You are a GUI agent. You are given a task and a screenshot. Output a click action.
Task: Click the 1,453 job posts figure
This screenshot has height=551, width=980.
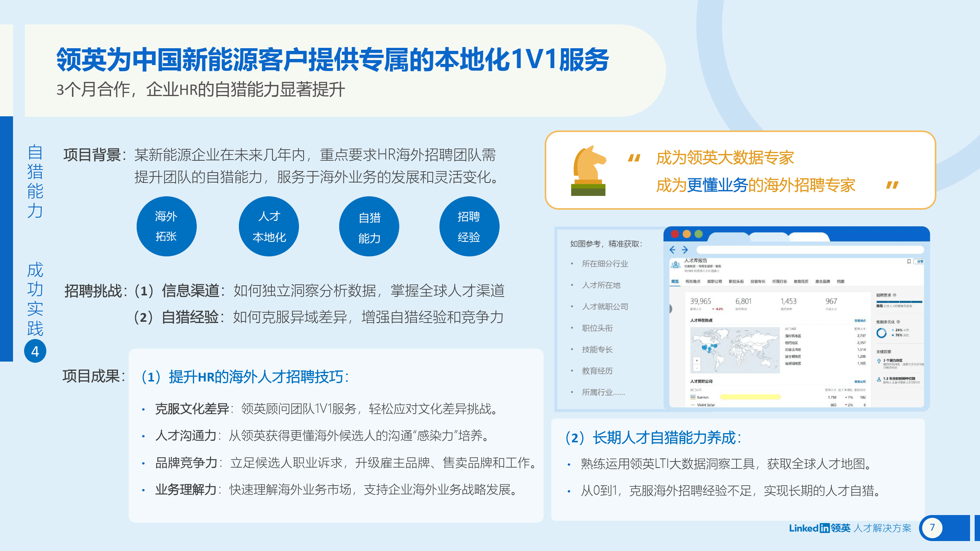tap(789, 301)
